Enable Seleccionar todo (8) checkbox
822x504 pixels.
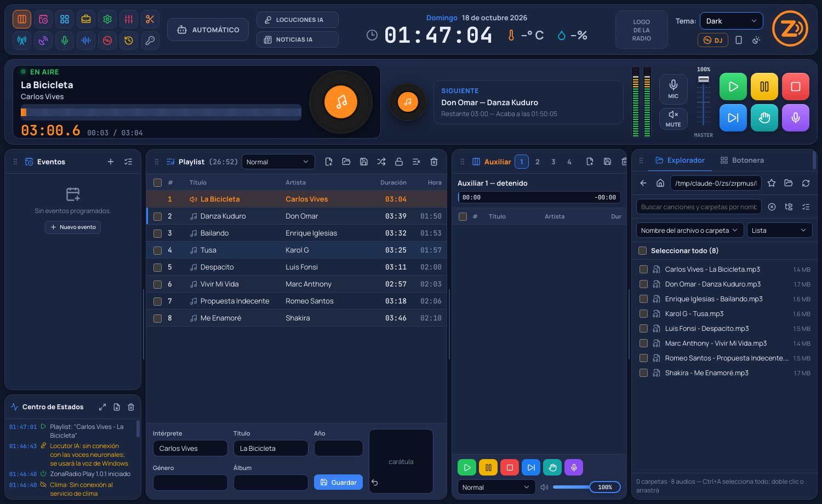click(642, 250)
